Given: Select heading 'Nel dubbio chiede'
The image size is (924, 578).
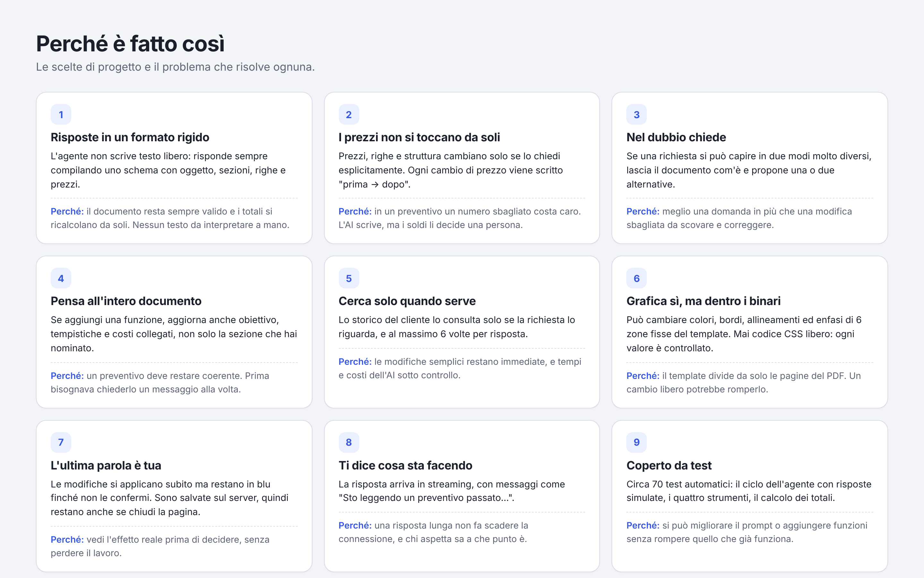Looking at the screenshot, I should [676, 137].
